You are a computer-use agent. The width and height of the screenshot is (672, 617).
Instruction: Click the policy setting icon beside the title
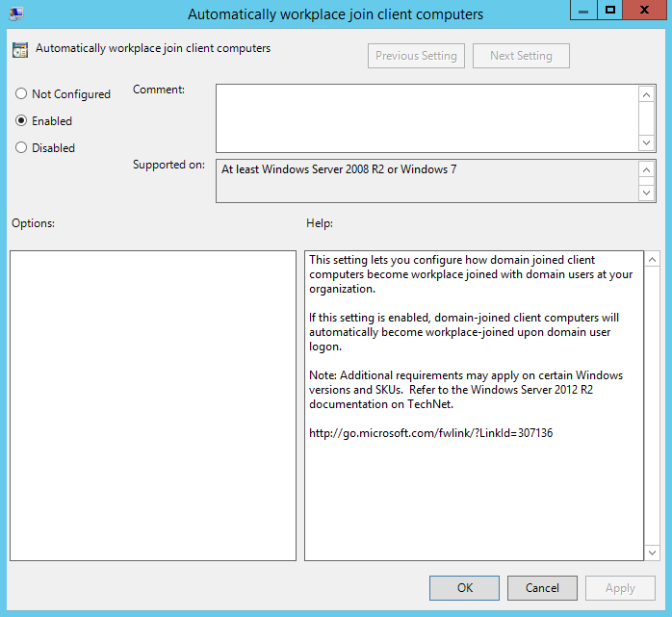(20, 50)
